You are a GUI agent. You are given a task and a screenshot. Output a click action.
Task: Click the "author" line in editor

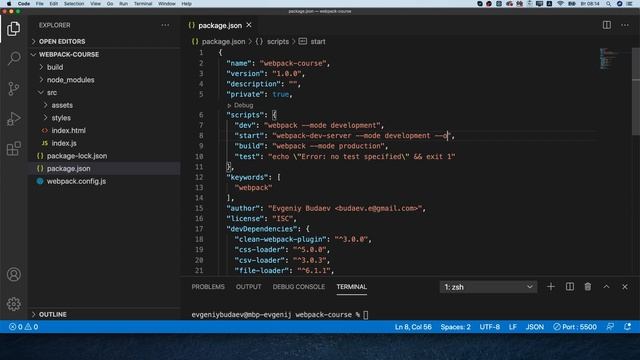(x=326, y=209)
